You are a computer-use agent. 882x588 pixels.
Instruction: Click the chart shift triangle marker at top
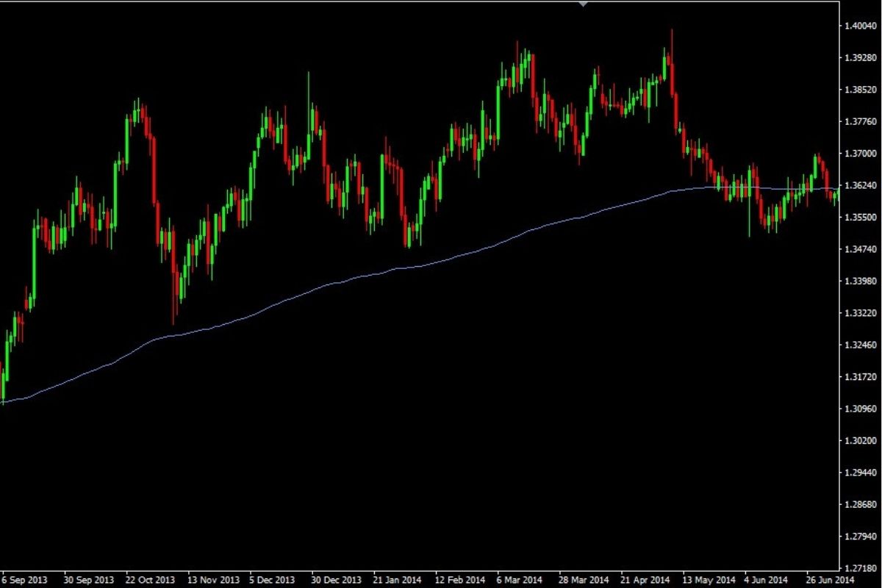coord(584,4)
